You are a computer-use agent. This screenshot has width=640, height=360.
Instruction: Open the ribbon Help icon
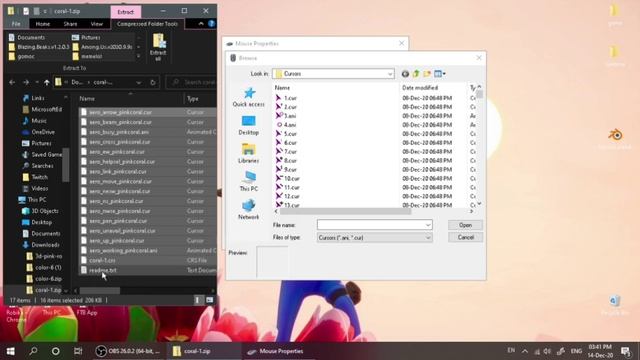point(211,24)
